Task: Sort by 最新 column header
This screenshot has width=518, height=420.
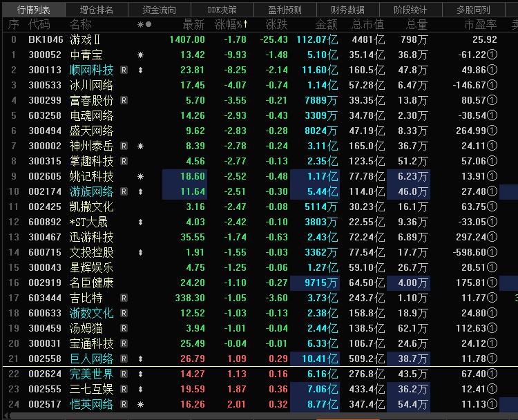Action: point(193,24)
